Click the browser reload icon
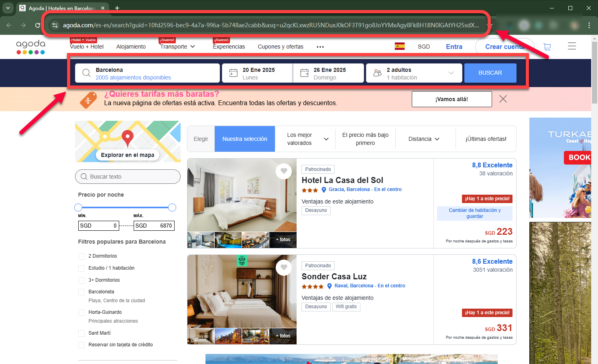The image size is (598, 364). [x=38, y=25]
